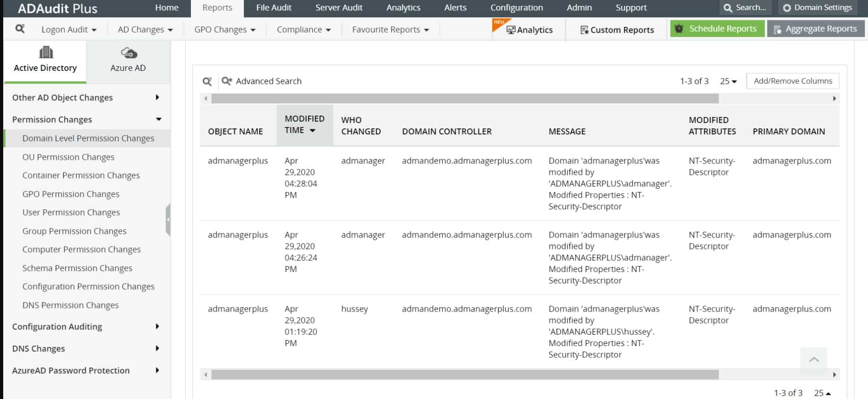Open Advanced Search
The image size is (868, 399).
coord(261,81)
